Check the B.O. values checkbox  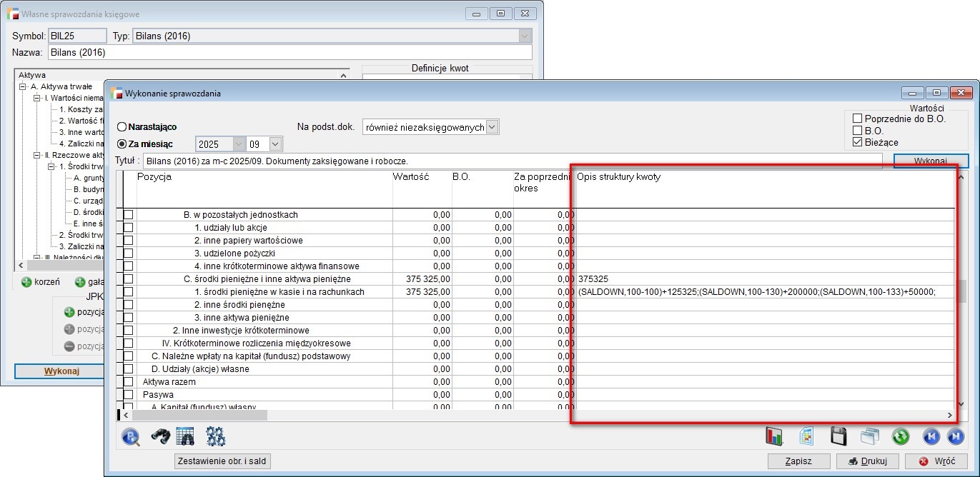[x=858, y=131]
